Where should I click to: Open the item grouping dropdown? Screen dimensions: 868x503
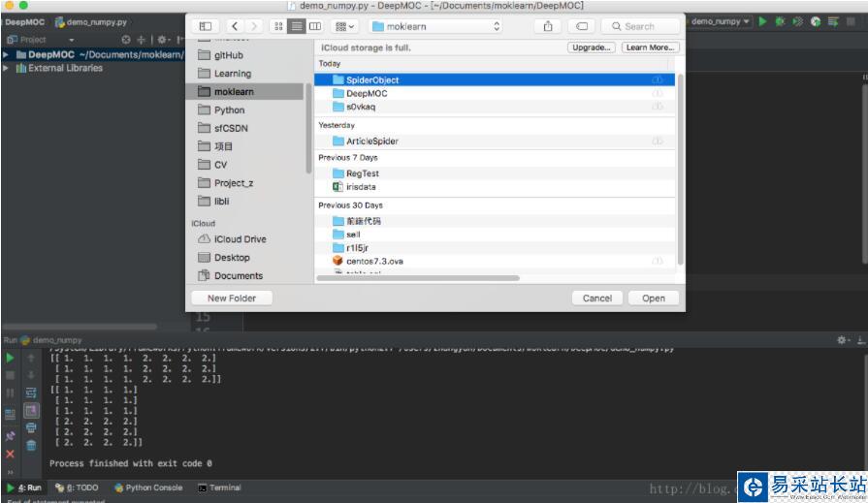pos(345,26)
